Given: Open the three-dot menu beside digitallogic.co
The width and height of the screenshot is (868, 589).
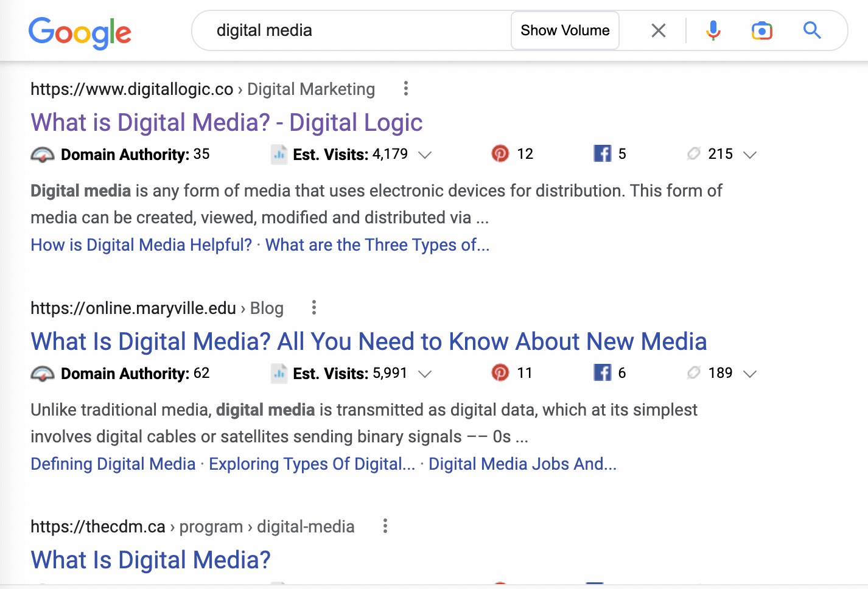Looking at the screenshot, I should tap(405, 89).
